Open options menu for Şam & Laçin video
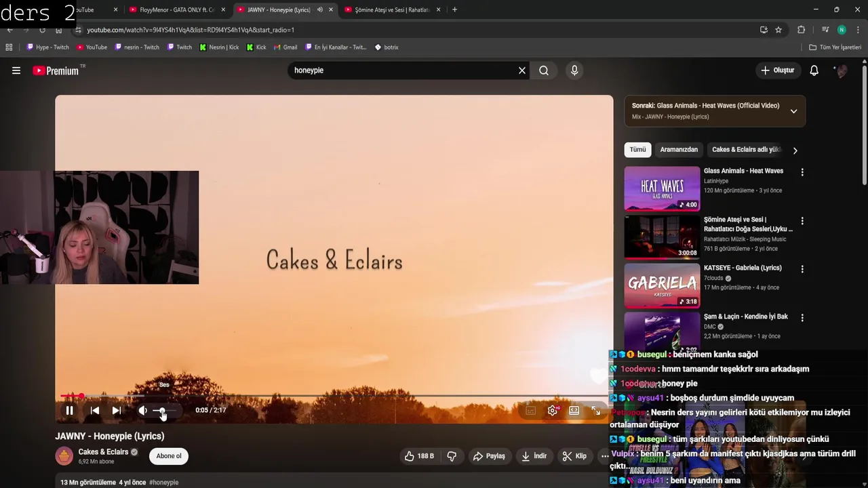The width and height of the screenshot is (868, 488). (802, 318)
